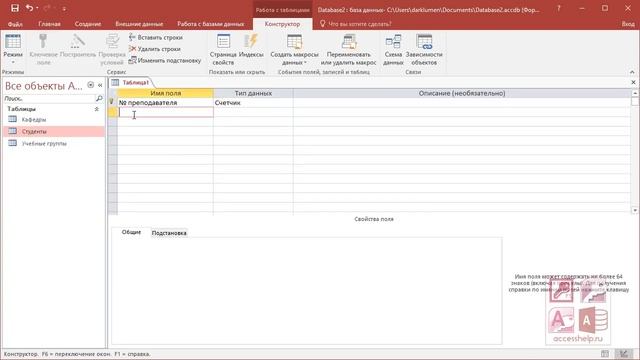The height and width of the screenshot is (360, 640).
Task: Click the Вход sign-in link
Action: [x=628, y=24]
